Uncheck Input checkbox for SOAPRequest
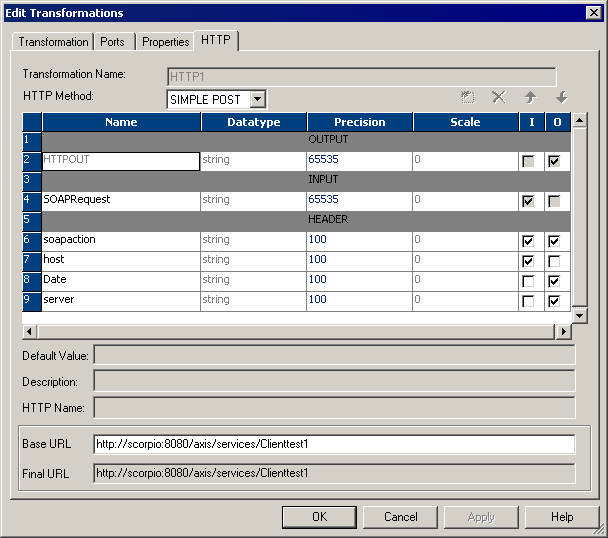The image size is (608, 538). 528,201
